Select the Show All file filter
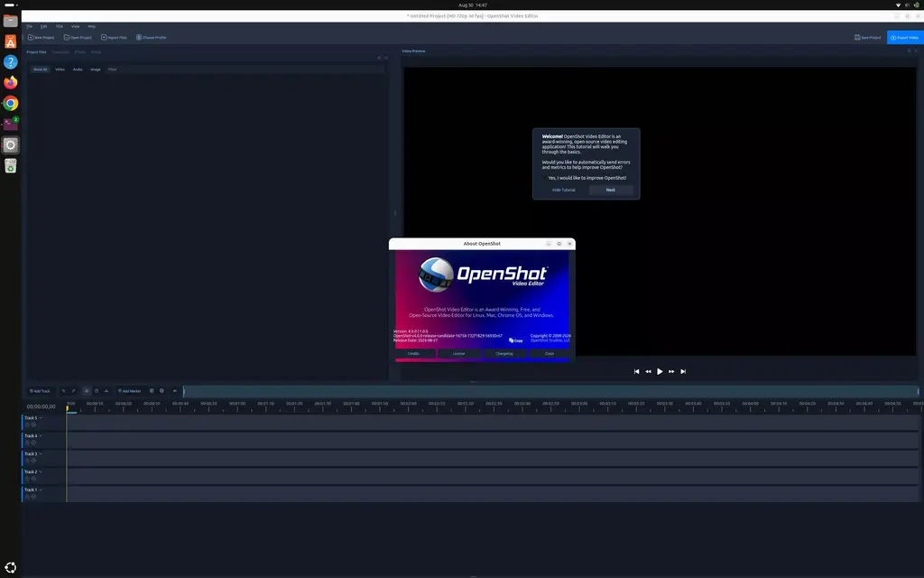The height and width of the screenshot is (578, 924). (40, 70)
